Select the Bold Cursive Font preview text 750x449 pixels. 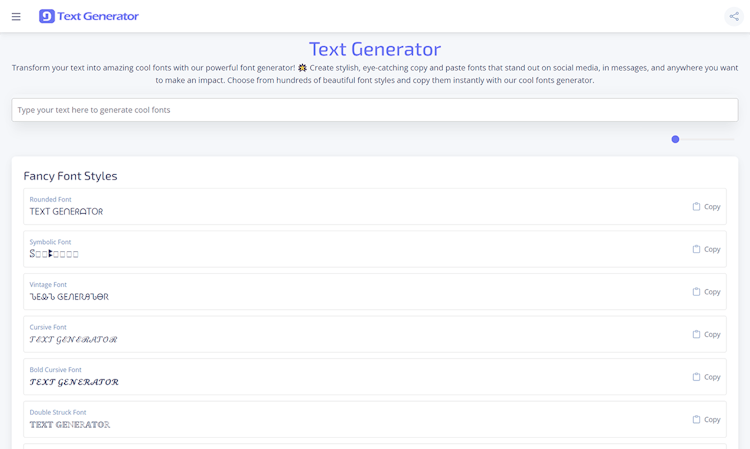coord(74,382)
